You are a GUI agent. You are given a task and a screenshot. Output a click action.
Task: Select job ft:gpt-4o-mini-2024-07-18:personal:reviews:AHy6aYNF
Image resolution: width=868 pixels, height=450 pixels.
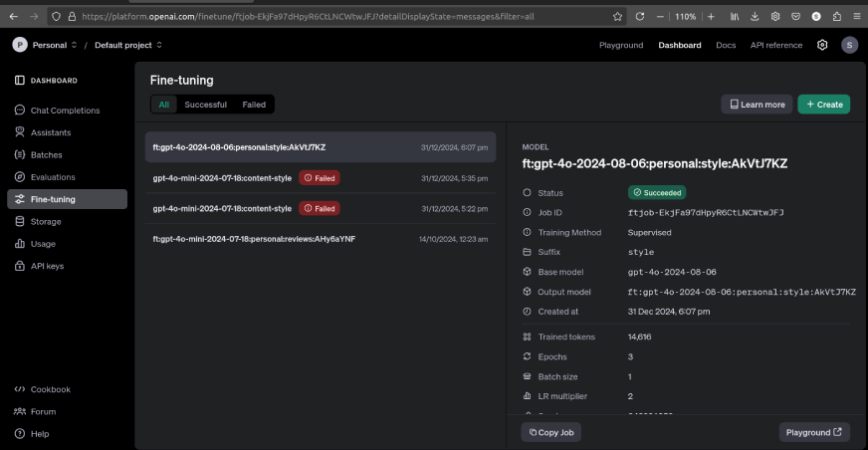[321, 239]
